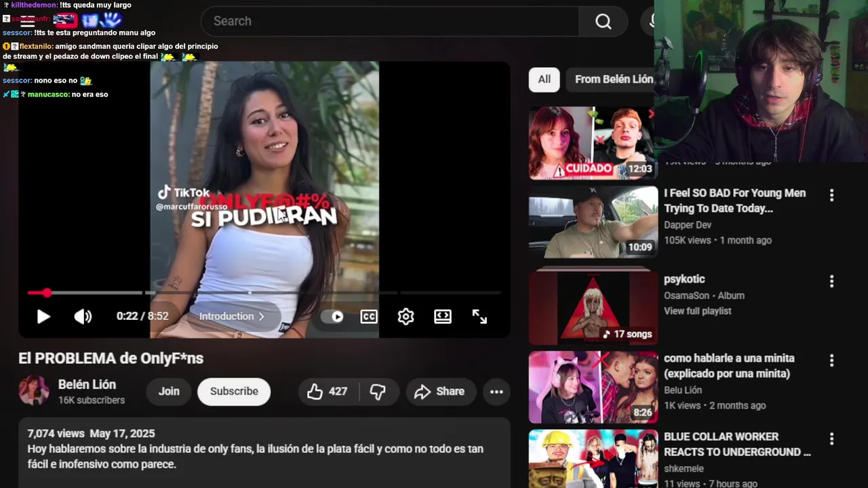Screen dimensions: 868x488
Task: Switch to theater mode icon
Action: pyautogui.click(x=443, y=317)
